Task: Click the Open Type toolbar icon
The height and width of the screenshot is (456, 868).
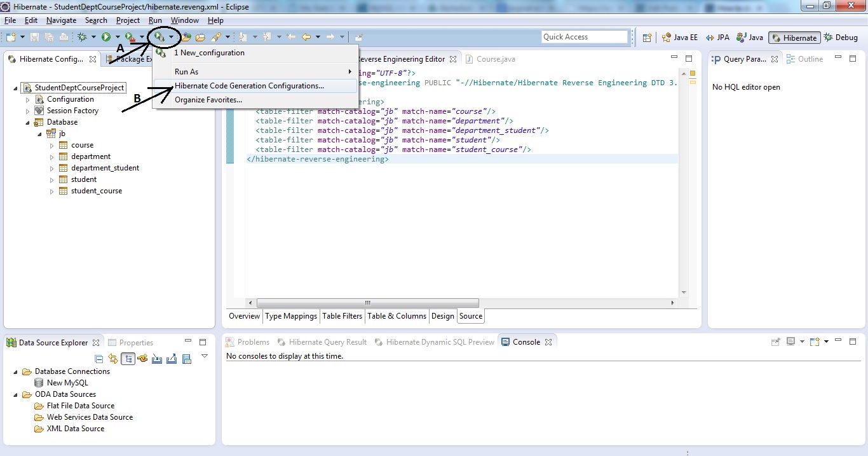Action: click(186, 38)
